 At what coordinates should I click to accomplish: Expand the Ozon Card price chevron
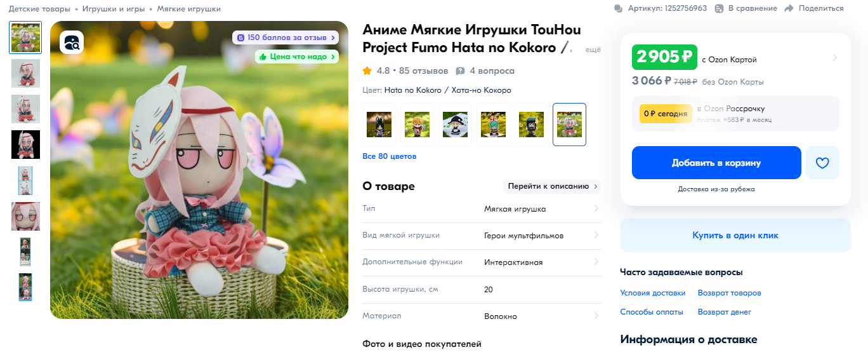point(834,58)
